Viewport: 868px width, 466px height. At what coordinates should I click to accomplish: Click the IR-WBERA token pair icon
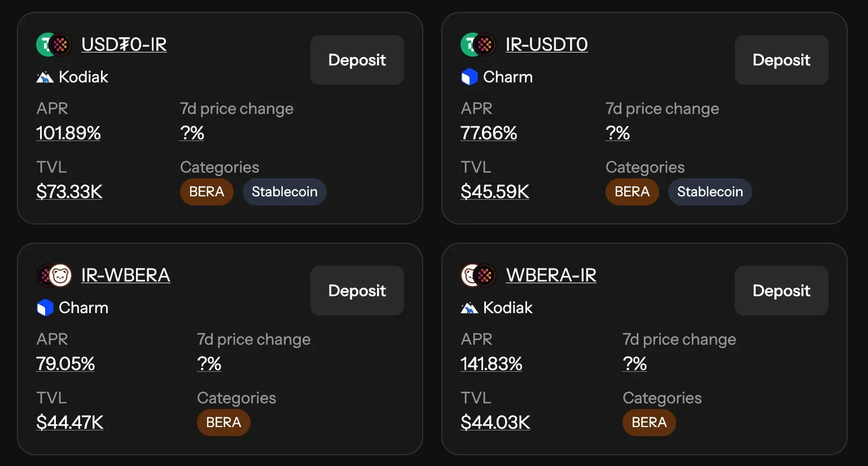54,275
